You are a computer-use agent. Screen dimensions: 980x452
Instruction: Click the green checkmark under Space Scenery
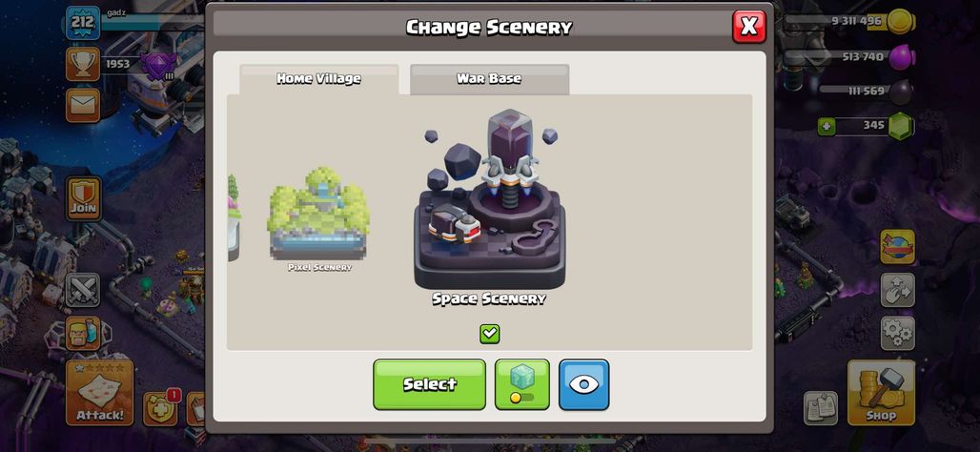point(489,334)
